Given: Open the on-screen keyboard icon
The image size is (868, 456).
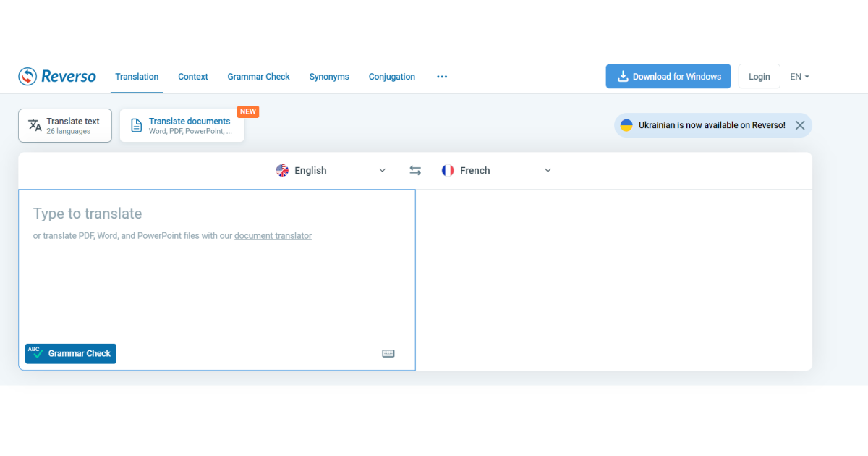Looking at the screenshot, I should (388, 353).
